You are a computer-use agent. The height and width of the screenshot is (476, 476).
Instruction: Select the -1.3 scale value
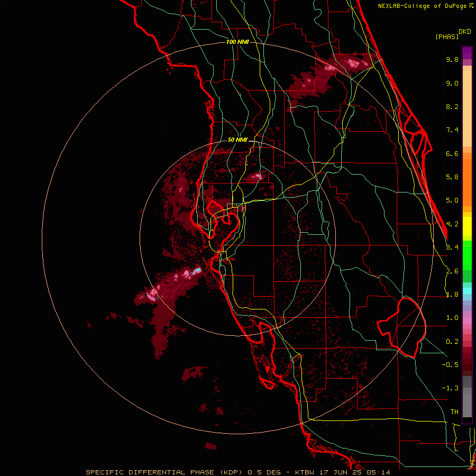(x=450, y=388)
